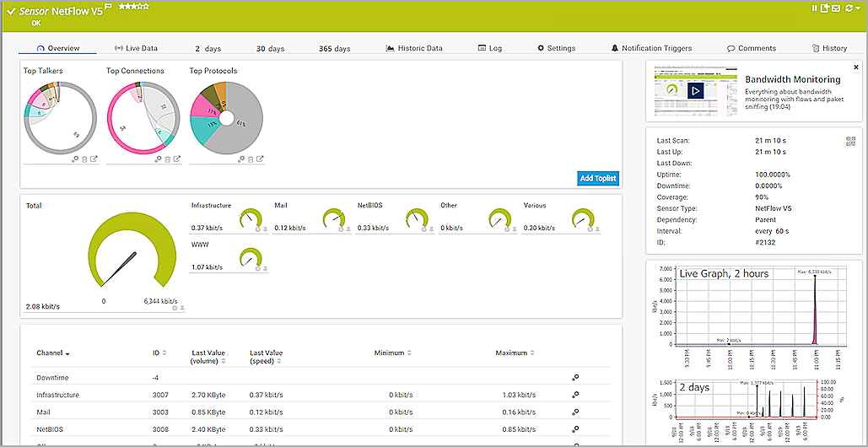This screenshot has width=868, height=447.
Task: Close the Bandwidth Monitoring help box
Action: 856,67
